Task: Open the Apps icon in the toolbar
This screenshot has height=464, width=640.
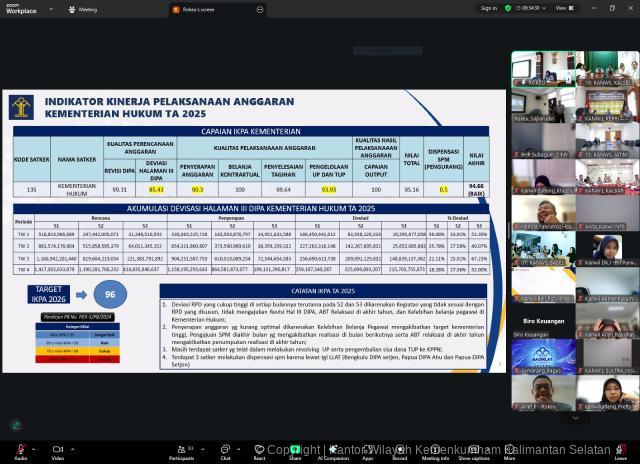Action: (x=368, y=450)
